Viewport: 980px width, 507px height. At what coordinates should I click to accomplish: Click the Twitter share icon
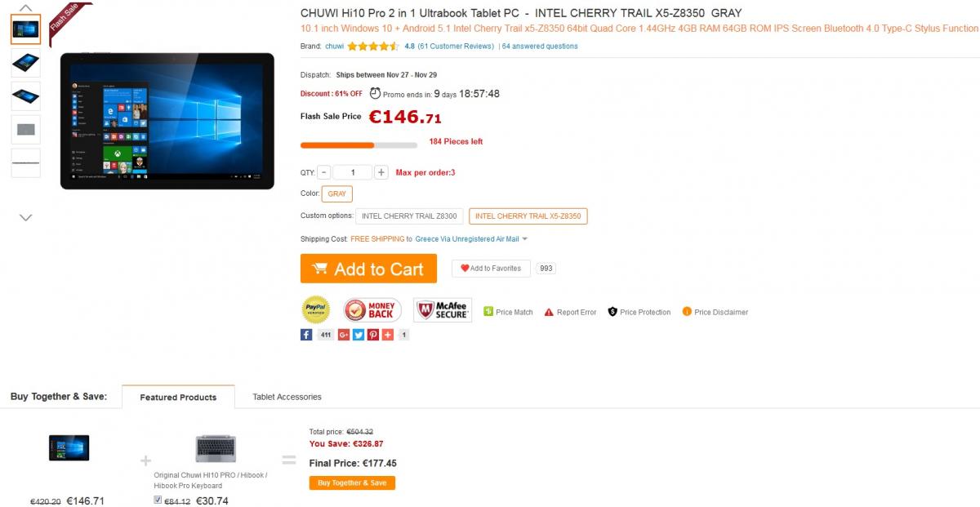(359, 335)
